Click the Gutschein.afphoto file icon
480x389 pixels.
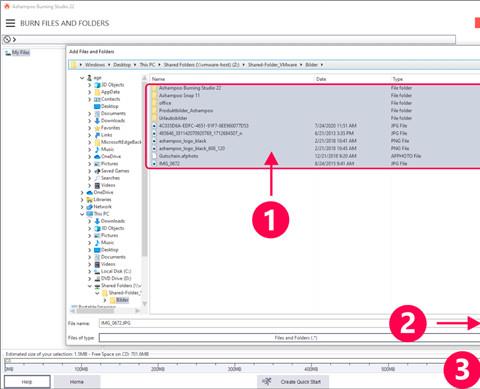click(x=154, y=156)
